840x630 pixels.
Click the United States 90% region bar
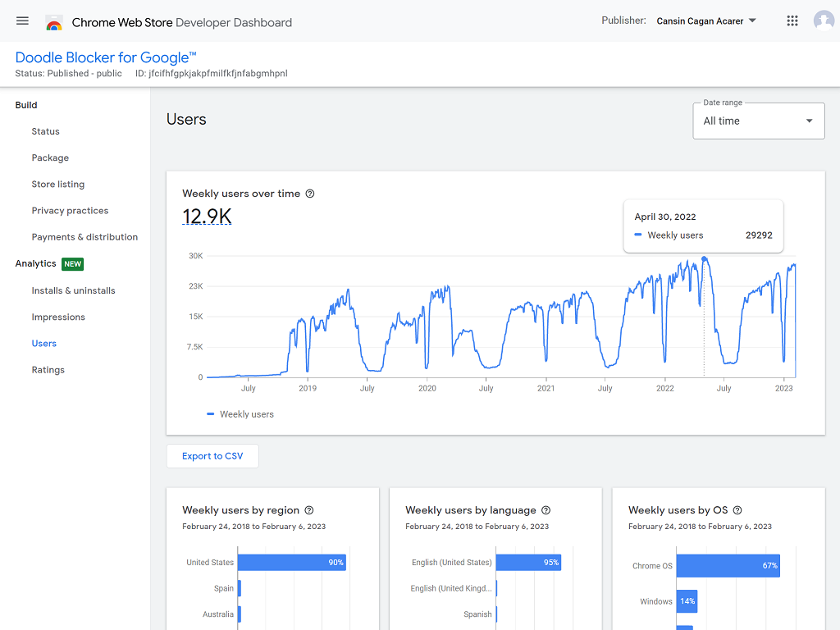pos(291,563)
